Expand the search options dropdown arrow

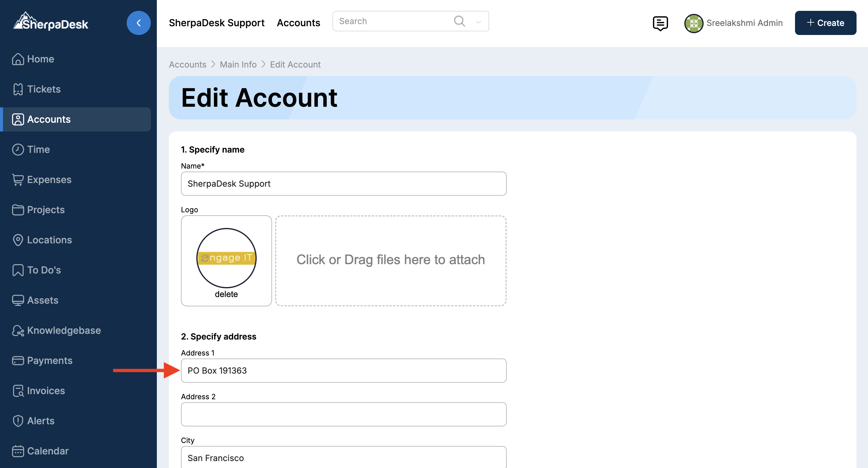478,22
